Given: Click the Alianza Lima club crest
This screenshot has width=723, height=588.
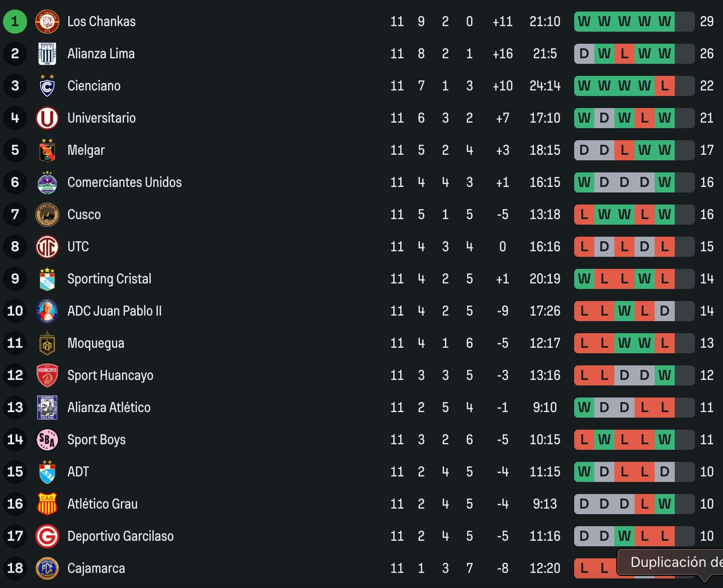Looking at the screenshot, I should [47, 53].
